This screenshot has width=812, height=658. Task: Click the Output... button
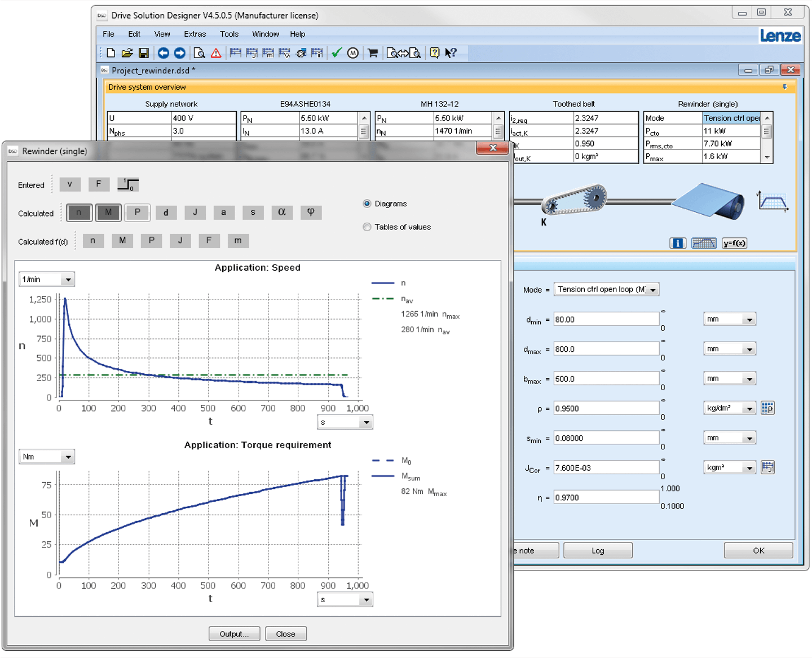(234, 634)
